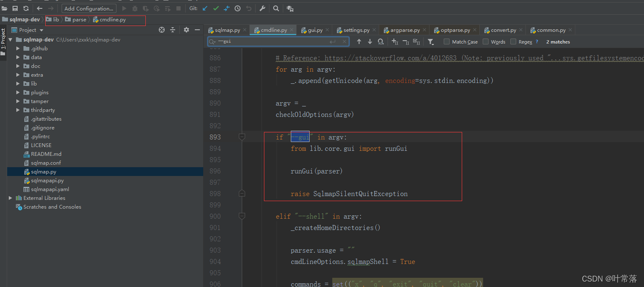Switch to convert.py editor tab
The width and height of the screenshot is (644, 287).
click(503, 30)
